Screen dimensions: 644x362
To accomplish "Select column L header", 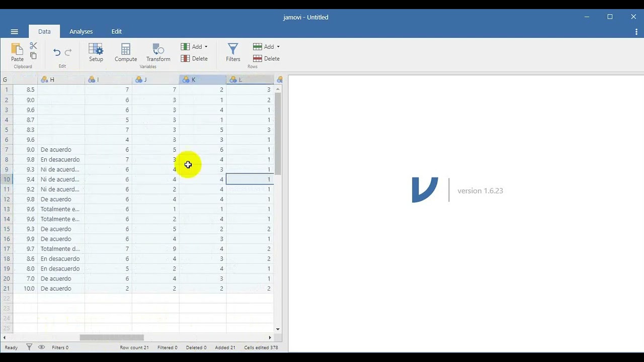I will [x=250, y=79].
